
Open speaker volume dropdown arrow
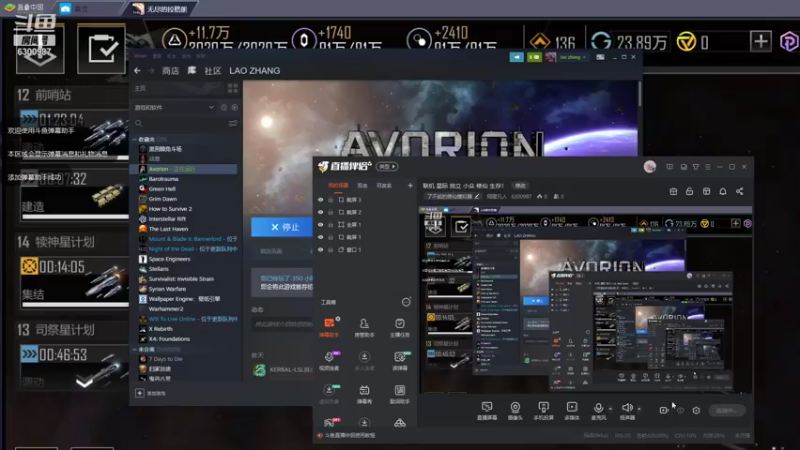(639, 409)
